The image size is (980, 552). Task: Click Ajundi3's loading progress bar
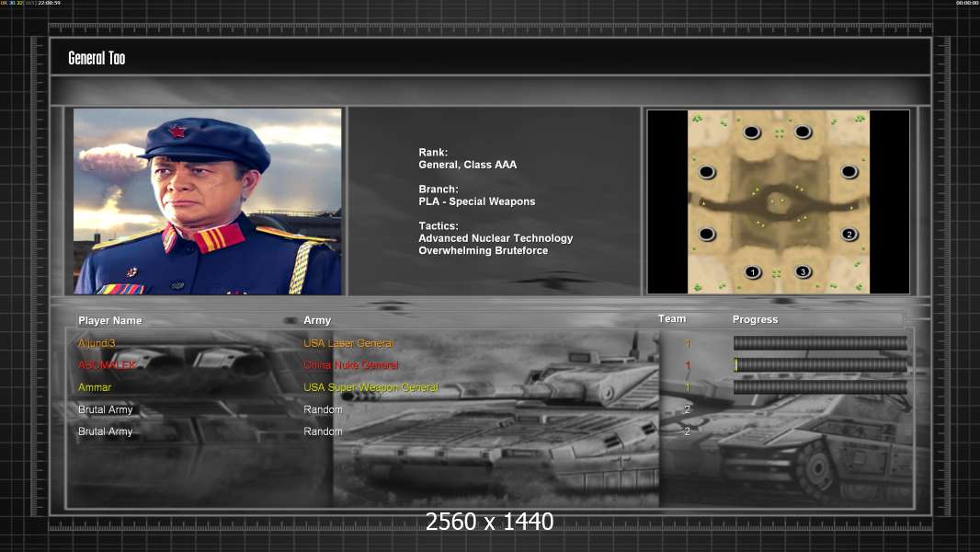820,343
